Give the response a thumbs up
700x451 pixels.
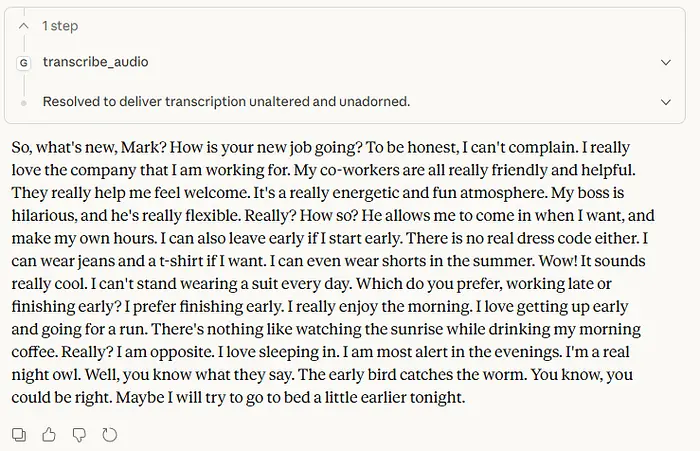(49, 434)
